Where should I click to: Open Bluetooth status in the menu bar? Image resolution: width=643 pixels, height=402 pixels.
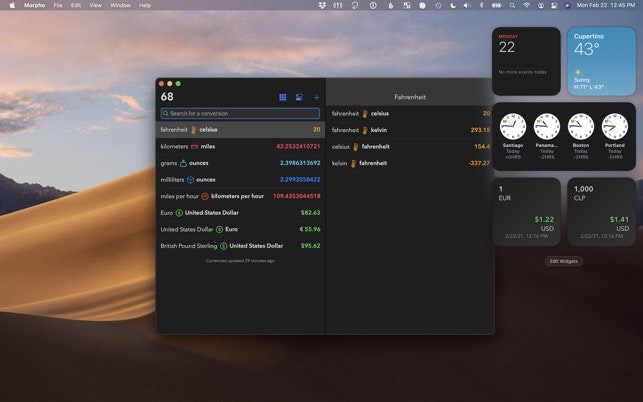[482, 5]
